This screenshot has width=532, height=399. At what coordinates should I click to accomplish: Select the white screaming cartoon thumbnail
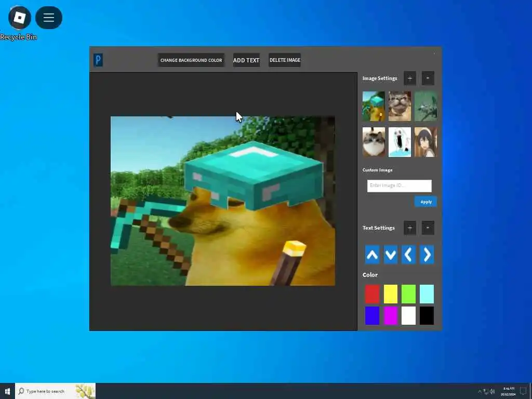pos(400,142)
